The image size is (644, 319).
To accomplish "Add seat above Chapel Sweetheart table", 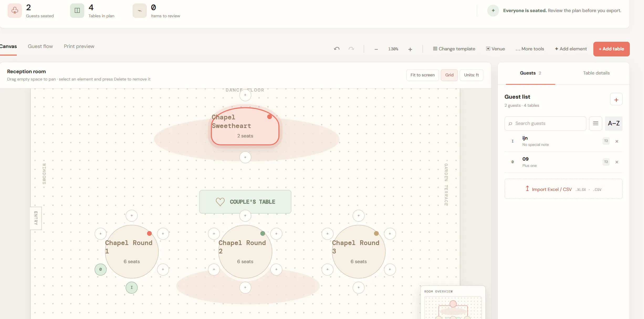I will [x=245, y=95].
